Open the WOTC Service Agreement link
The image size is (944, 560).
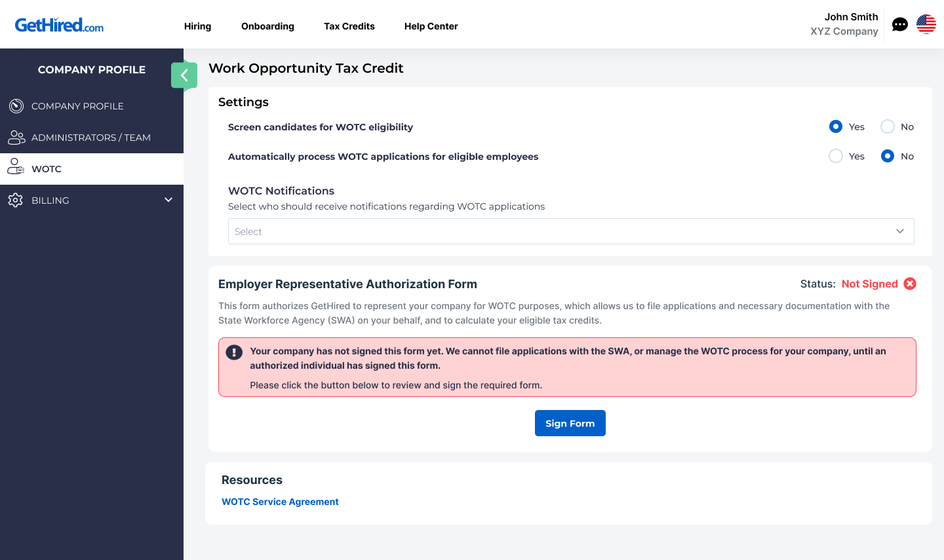coord(280,502)
